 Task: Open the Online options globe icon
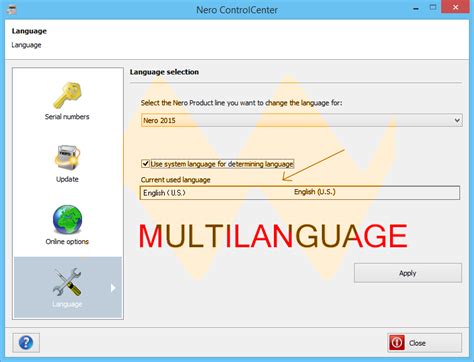67,219
